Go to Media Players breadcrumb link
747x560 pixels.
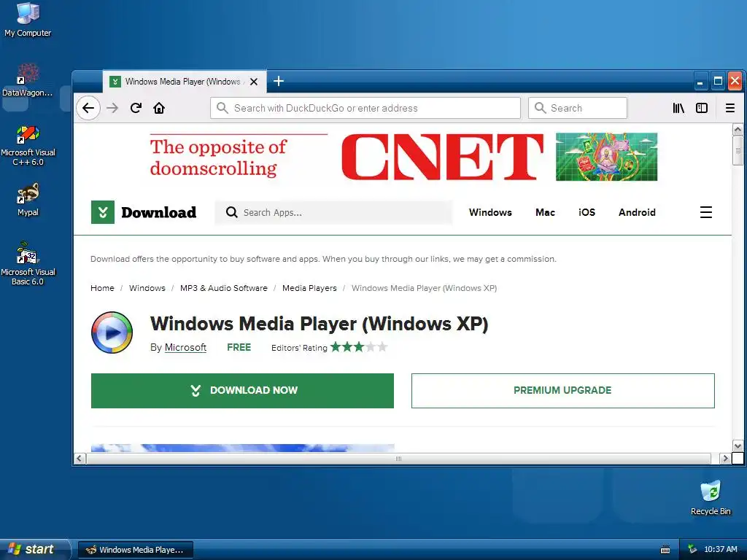point(309,288)
